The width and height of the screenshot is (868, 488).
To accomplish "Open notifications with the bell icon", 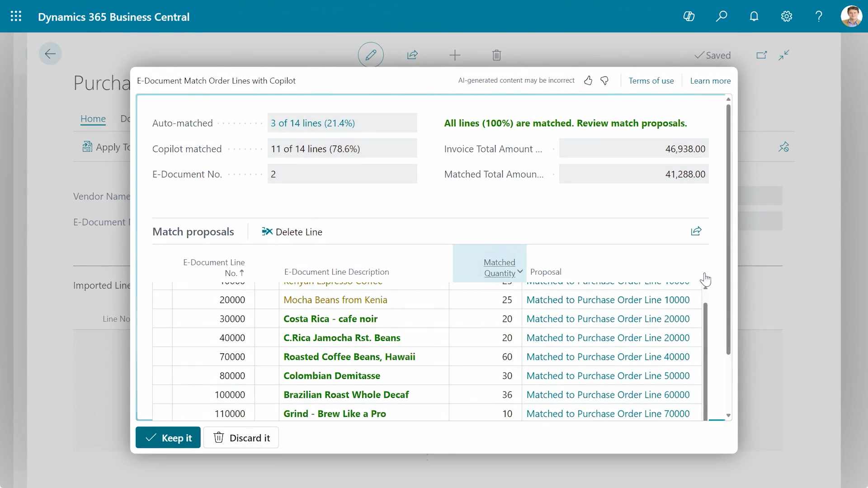I will coord(754,16).
